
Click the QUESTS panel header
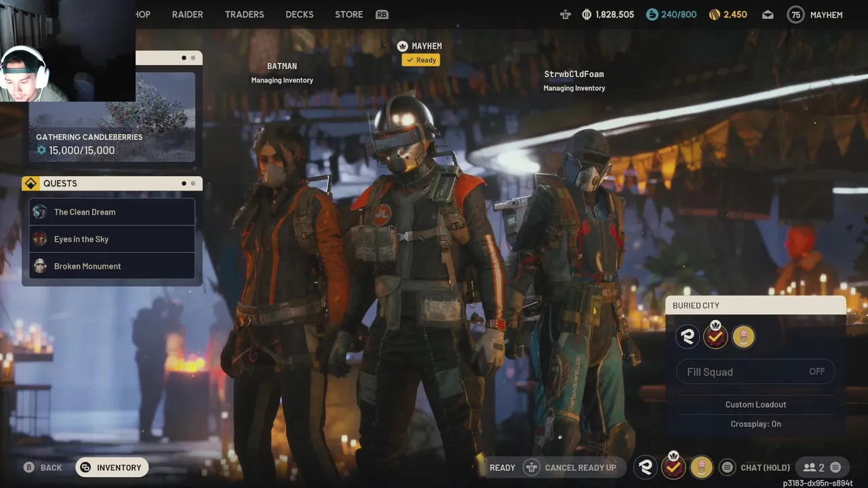coord(112,184)
